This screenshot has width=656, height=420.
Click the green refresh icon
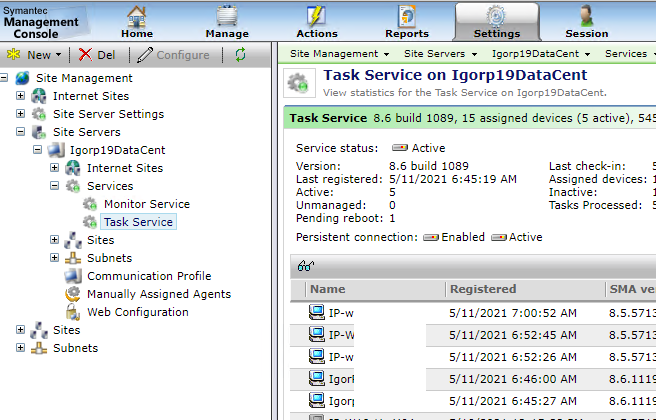[x=240, y=54]
